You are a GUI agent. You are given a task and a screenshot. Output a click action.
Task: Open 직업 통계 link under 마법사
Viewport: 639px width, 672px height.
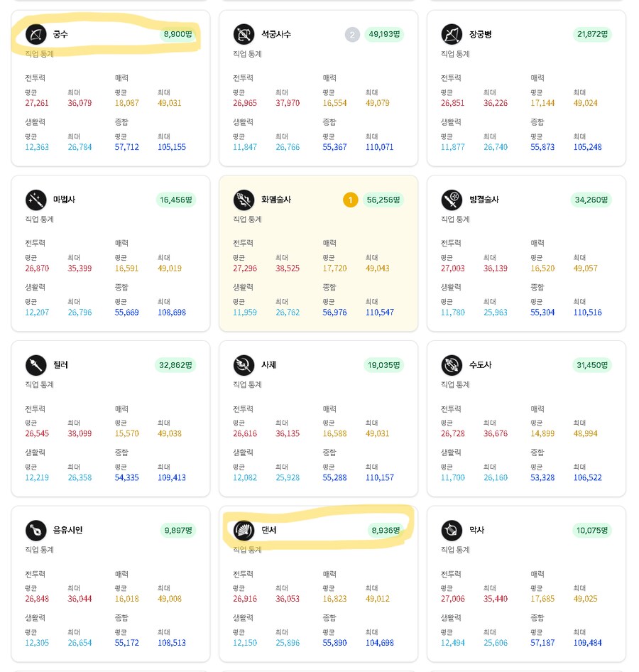[x=39, y=220]
